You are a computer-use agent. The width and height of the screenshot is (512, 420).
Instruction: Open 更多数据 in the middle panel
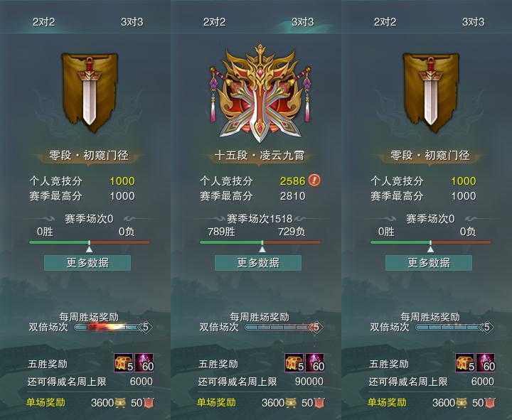coord(258,263)
